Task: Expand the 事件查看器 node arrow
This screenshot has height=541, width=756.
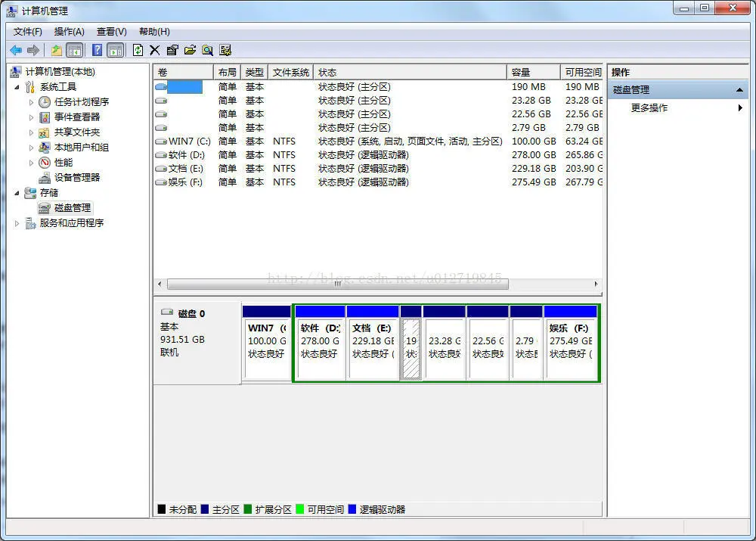Action: (31, 117)
